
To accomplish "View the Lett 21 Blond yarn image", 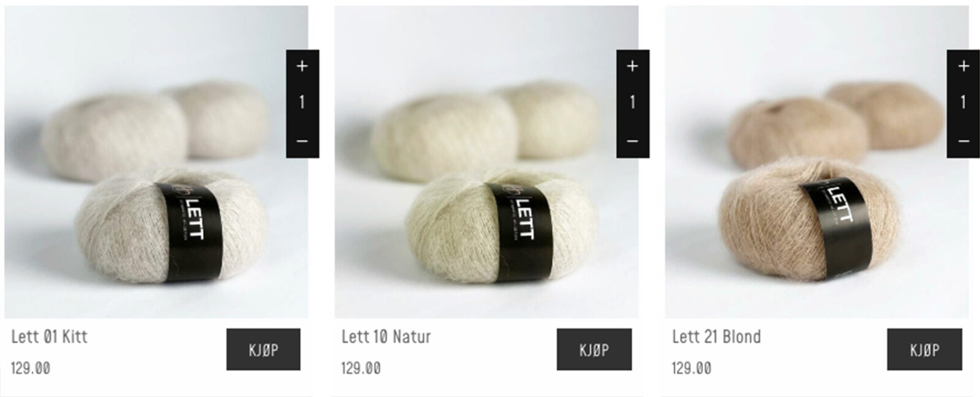I will [x=817, y=162].
